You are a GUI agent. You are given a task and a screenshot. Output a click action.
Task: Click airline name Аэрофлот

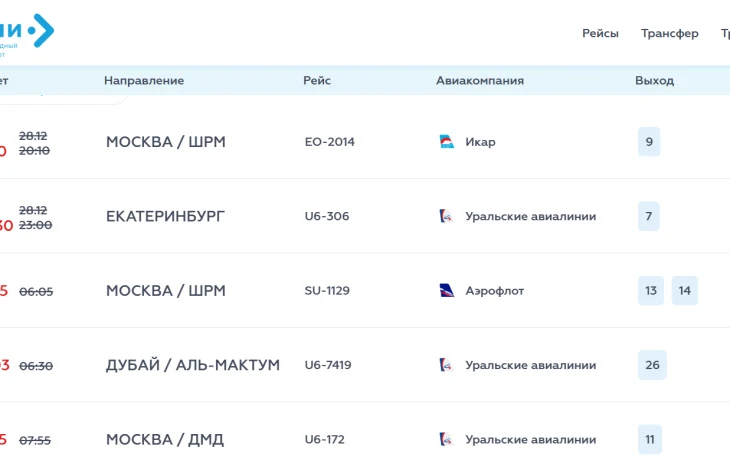click(x=494, y=291)
